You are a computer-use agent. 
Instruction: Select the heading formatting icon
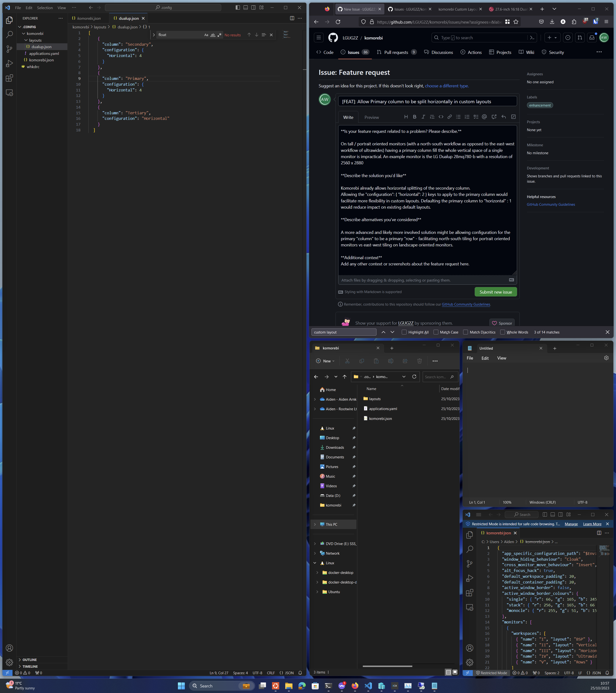tap(406, 117)
